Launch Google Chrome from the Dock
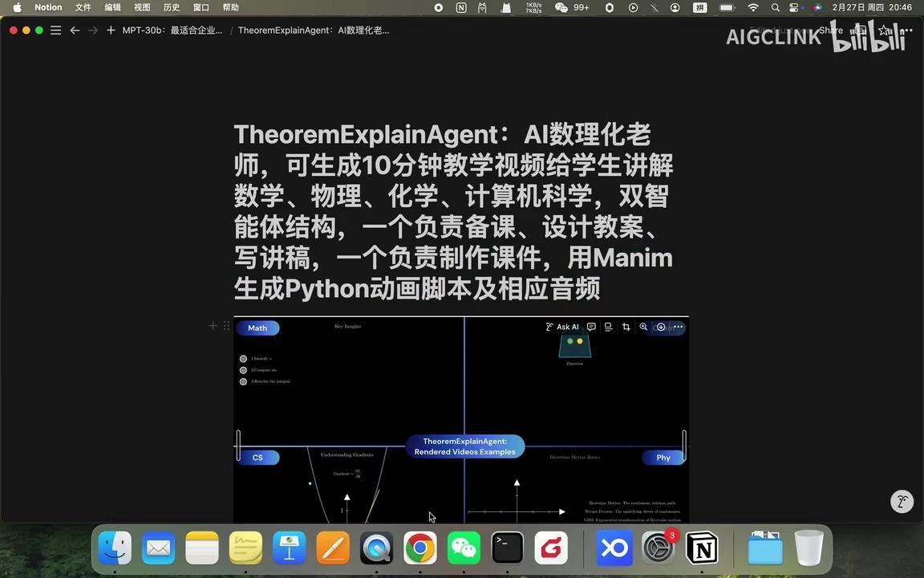The image size is (924, 578). pyautogui.click(x=419, y=548)
